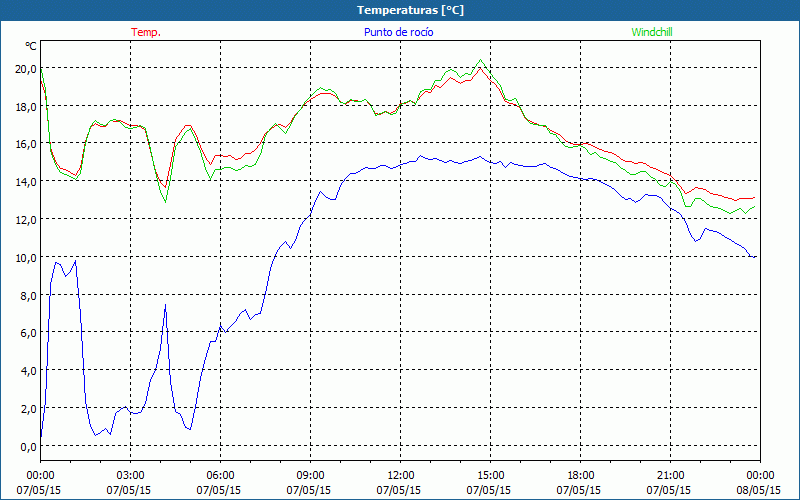This screenshot has width=800, height=500.
Task: Click the 12:00 time axis label
Action: point(401,476)
